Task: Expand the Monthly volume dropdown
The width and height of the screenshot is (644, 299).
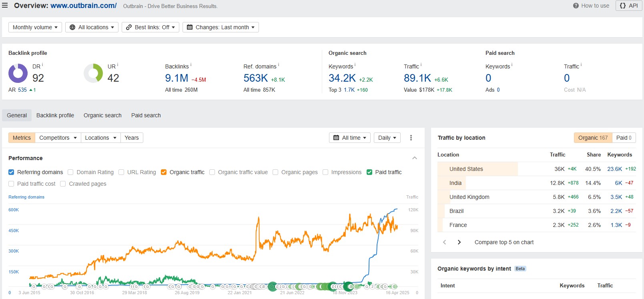Action: (x=35, y=27)
